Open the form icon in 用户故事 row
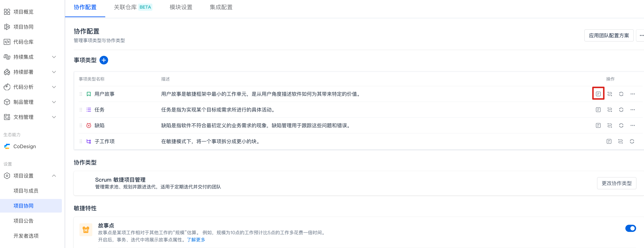The height and width of the screenshot is (248, 644). [598, 94]
